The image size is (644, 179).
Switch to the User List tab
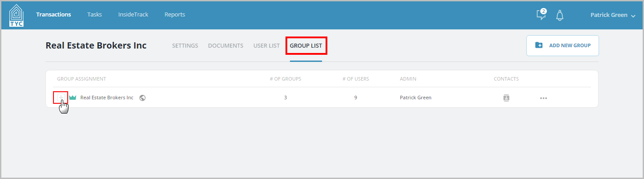coord(266,45)
